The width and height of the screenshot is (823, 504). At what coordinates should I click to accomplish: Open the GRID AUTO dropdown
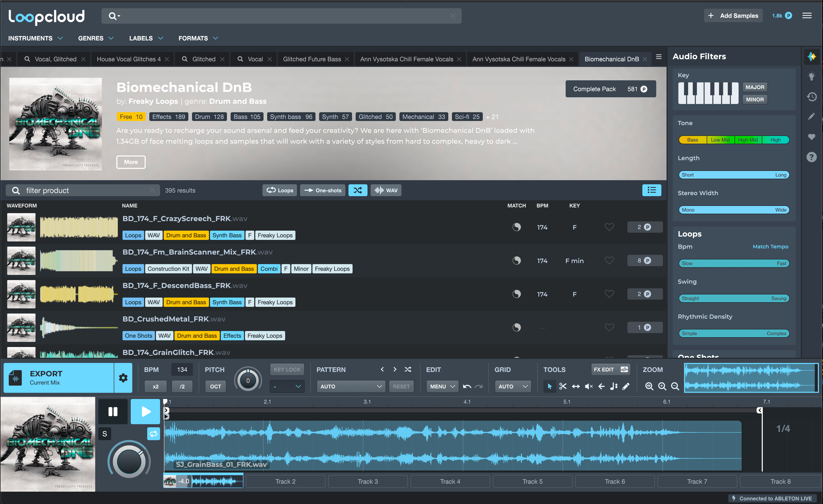click(512, 386)
